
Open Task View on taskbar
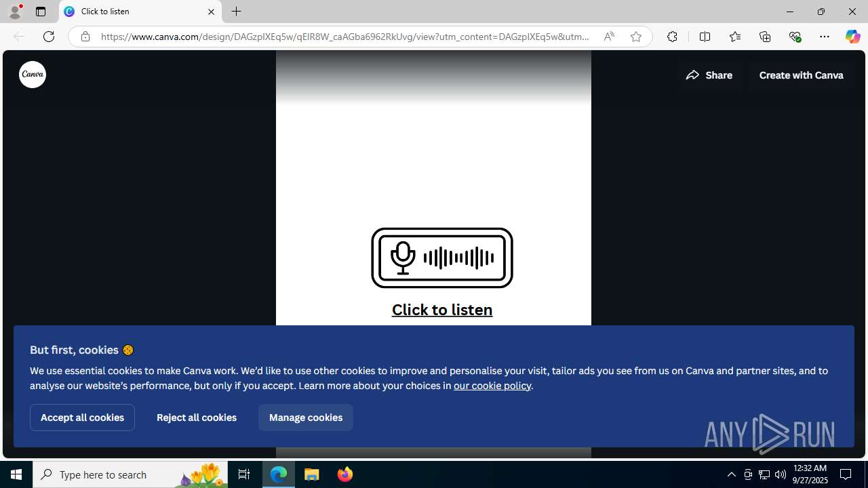click(244, 474)
